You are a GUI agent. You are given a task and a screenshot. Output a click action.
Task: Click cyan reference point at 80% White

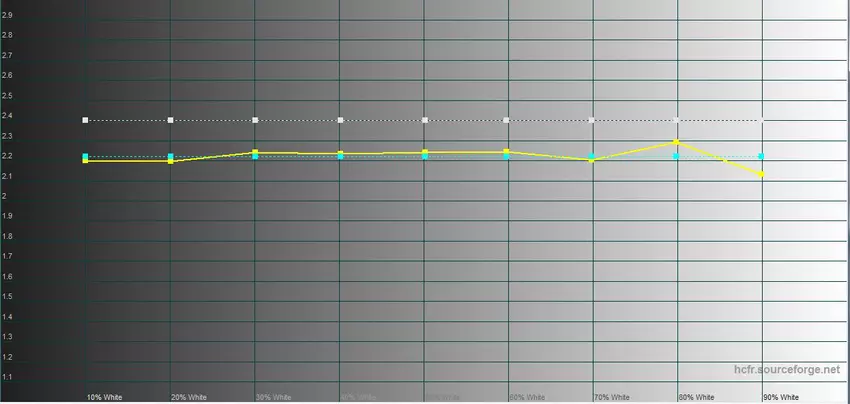[x=677, y=156]
